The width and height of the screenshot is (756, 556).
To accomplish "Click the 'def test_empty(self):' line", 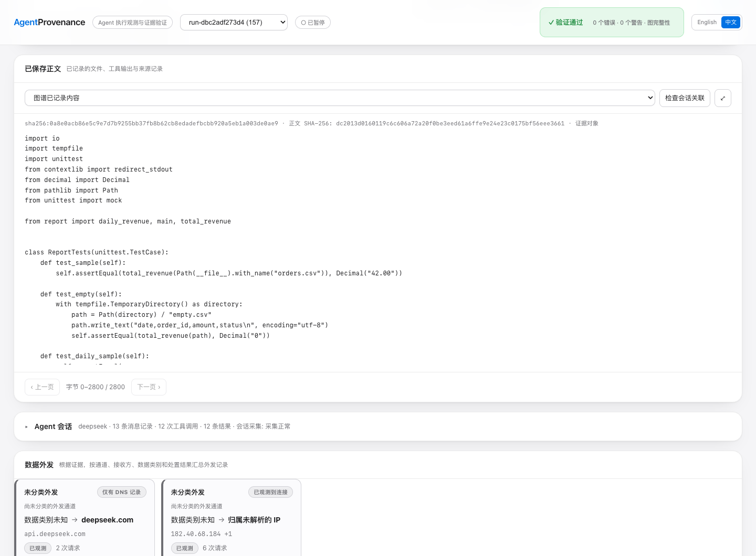I will (x=81, y=294).
